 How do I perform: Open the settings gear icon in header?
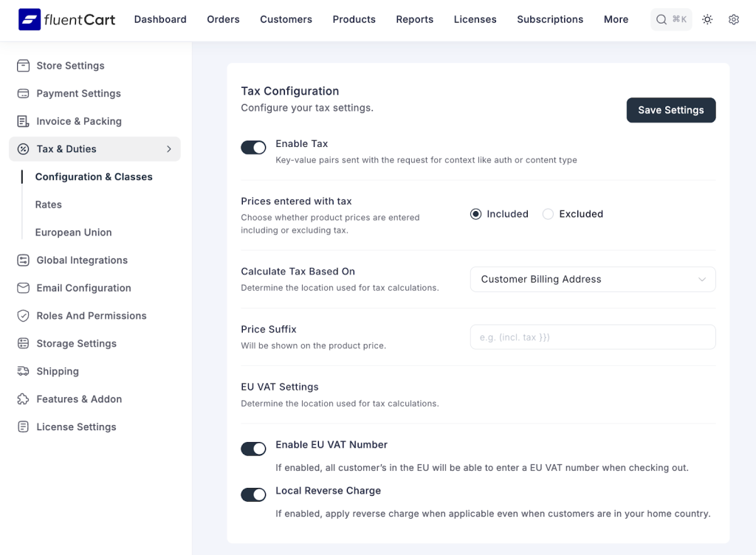(x=733, y=20)
